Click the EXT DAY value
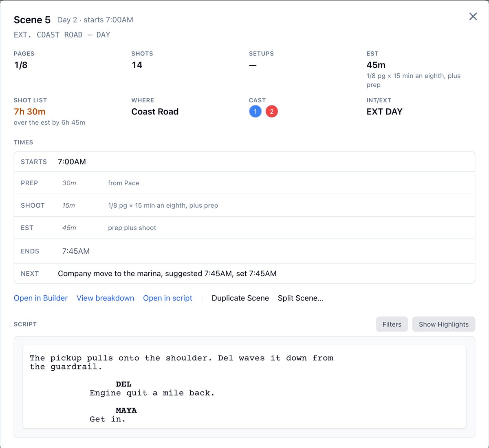Image resolution: width=489 pixels, height=448 pixels. pyautogui.click(x=384, y=112)
